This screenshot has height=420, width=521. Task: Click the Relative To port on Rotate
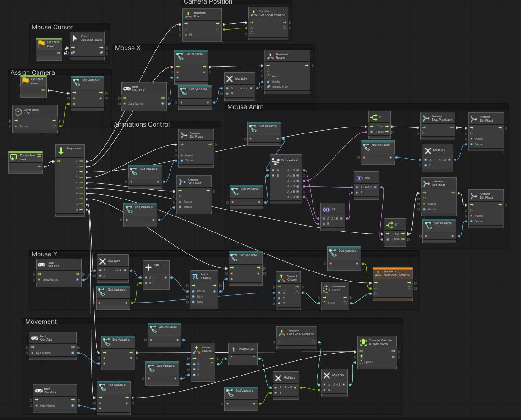[x=268, y=87]
